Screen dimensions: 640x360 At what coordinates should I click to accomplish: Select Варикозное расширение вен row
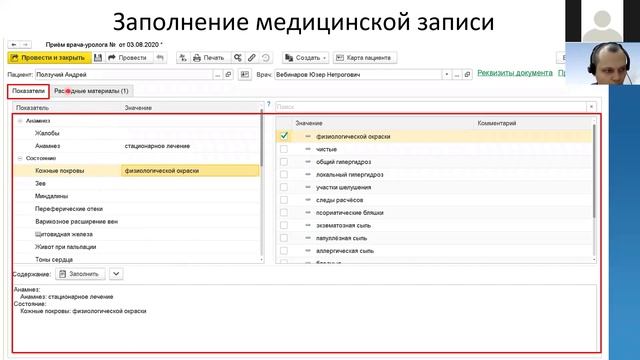137,221
